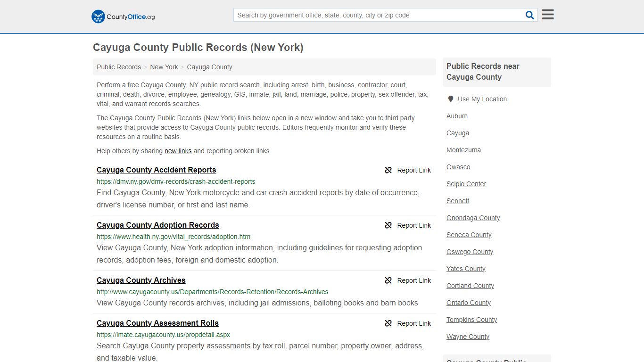
Task: Select Montezuma in nearby list
Action: click(x=463, y=150)
